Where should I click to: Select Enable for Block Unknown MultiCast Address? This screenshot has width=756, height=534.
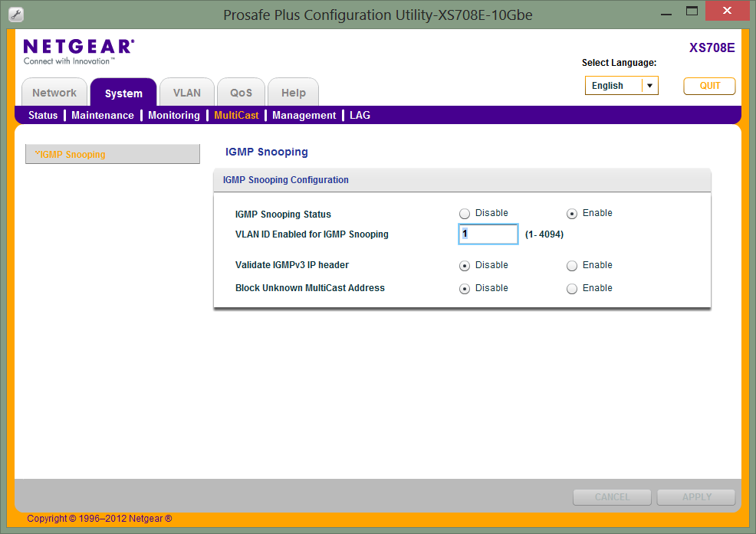pos(572,289)
